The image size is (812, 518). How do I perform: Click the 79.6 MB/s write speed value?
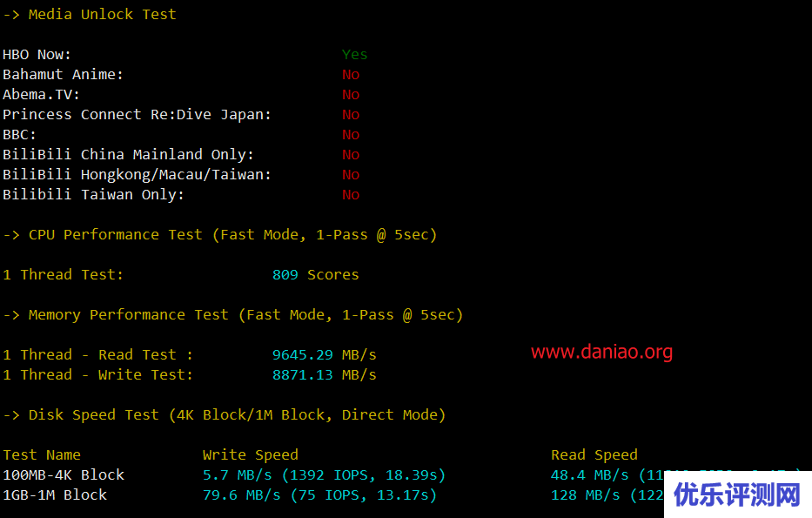tap(241, 494)
